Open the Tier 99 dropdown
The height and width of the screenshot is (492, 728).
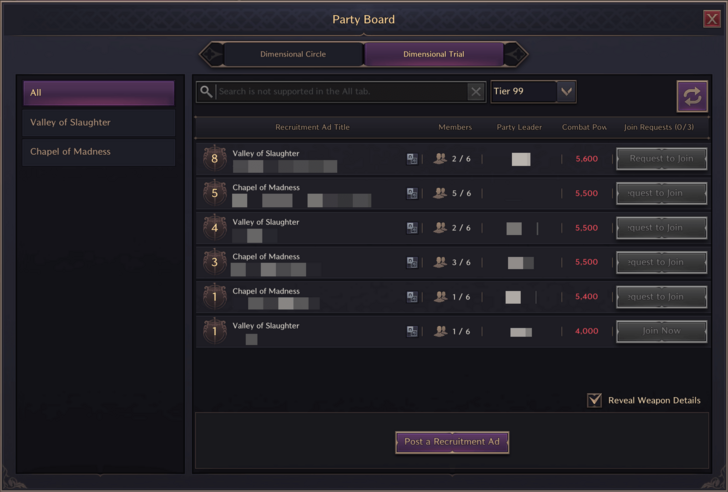point(566,92)
